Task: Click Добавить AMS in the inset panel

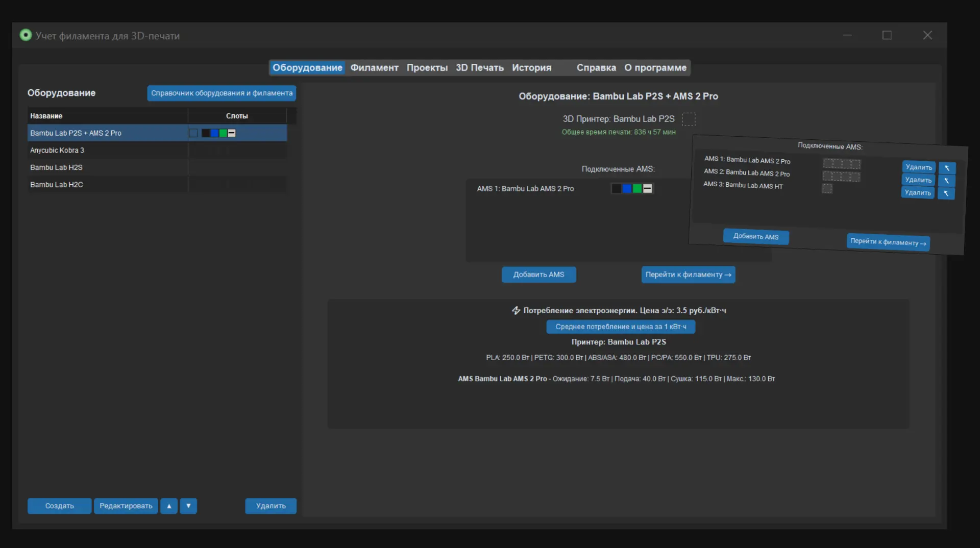Action: click(756, 236)
